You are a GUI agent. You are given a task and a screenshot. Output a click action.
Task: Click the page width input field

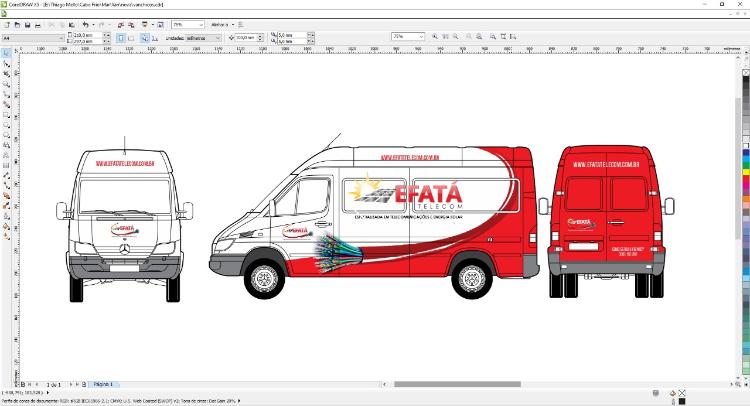pos(88,35)
